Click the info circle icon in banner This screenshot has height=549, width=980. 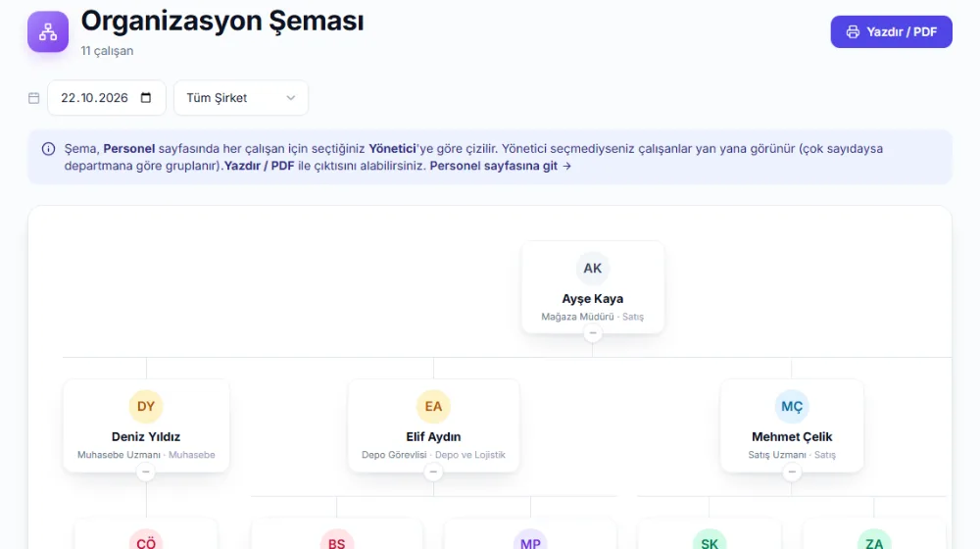[48, 149]
